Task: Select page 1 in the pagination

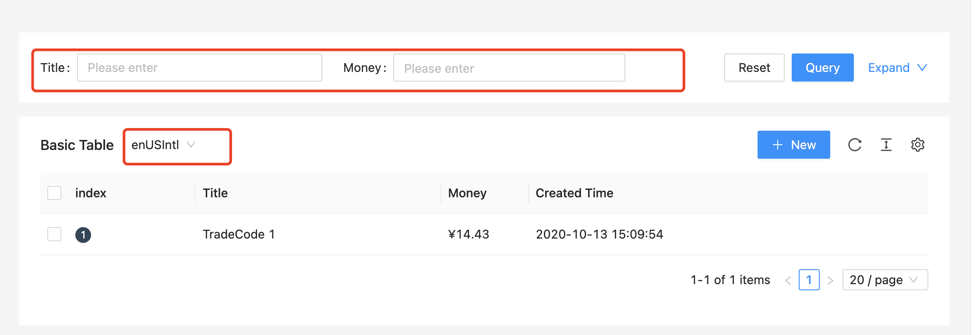Action: [x=809, y=280]
